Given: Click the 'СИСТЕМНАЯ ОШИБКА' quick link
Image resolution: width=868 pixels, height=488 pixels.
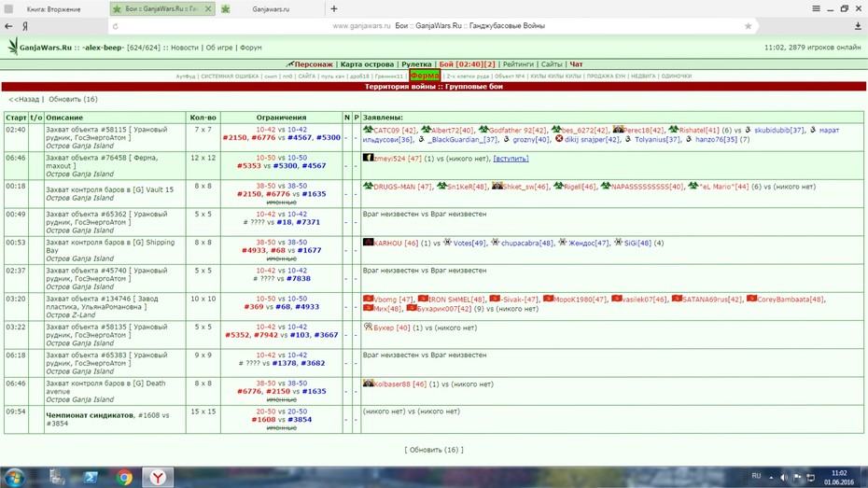Looking at the screenshot, I should tap(230, 77).
